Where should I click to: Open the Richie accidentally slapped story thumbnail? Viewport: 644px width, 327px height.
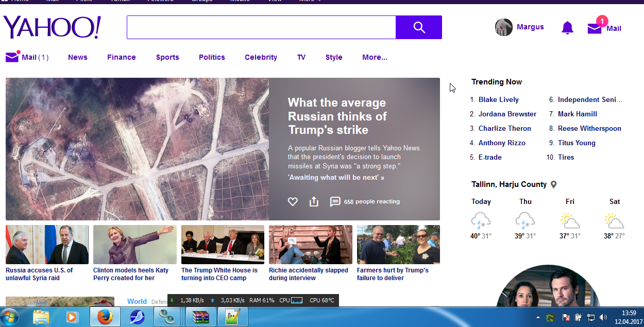point(311,245)
